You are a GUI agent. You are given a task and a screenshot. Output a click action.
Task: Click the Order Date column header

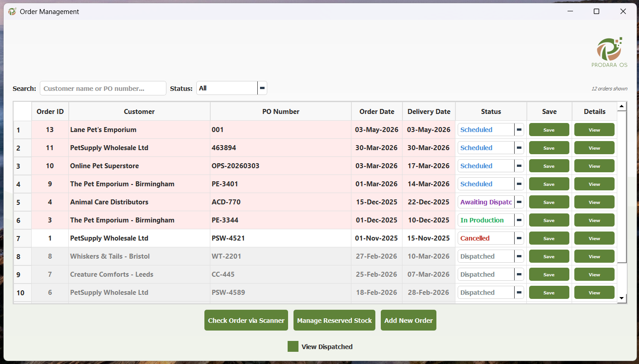point(377,111)
